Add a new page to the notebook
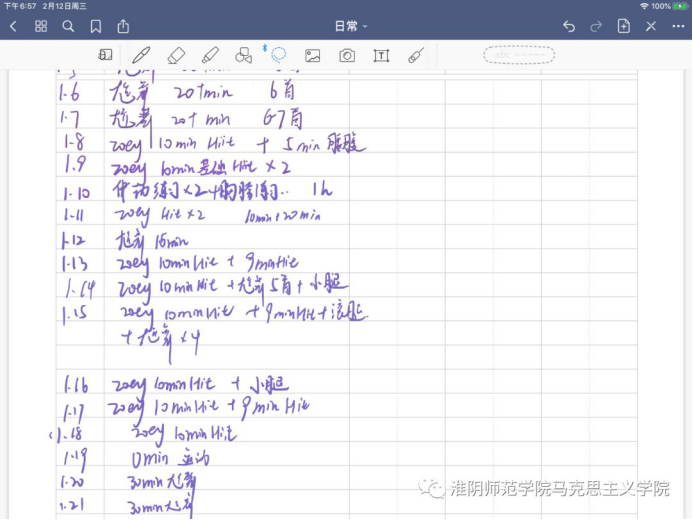Screen dimensions: 693x520 (x=624, y=26)
